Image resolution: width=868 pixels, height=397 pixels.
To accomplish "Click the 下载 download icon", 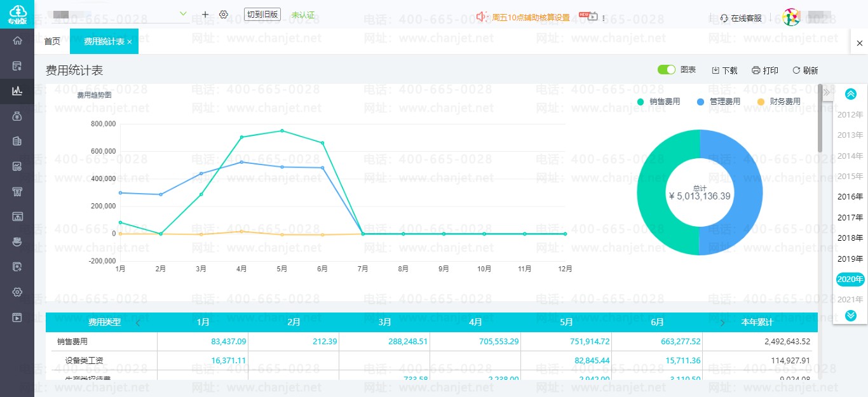I will 715,71.
